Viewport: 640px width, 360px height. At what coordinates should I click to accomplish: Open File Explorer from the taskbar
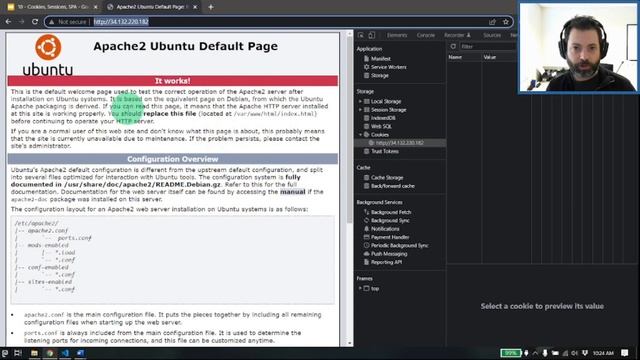34,353
